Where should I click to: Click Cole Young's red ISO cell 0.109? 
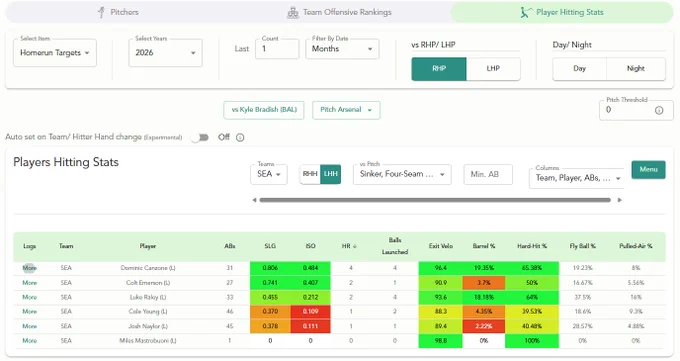click(311, 312)
